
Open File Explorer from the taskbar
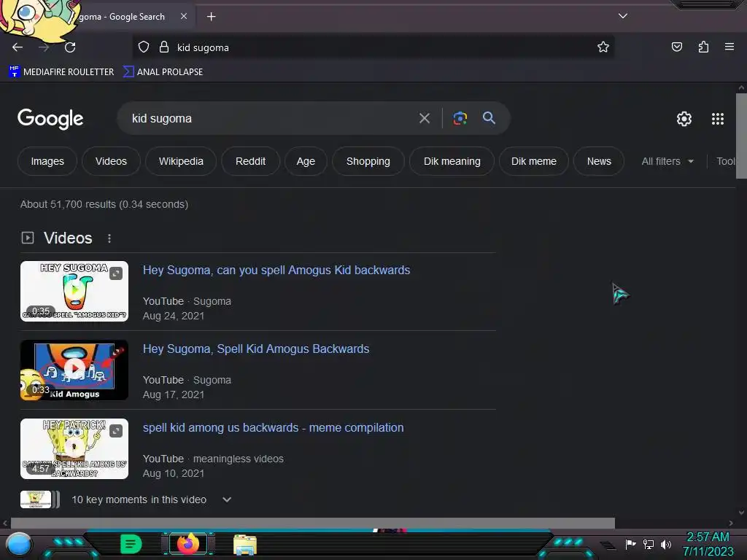click(x=245, y=544)
